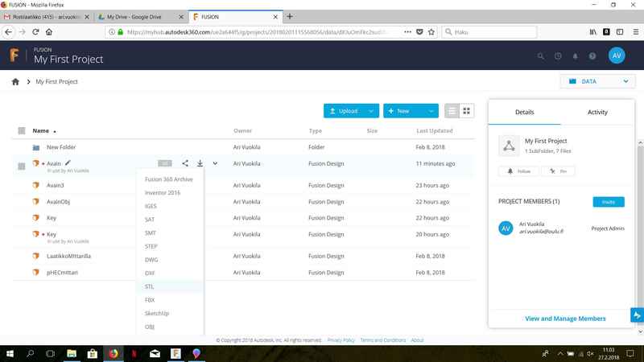This screenshot has height=362, width=644.
Task: Click the Fusion F logo
Action: [x=14, y=55]
